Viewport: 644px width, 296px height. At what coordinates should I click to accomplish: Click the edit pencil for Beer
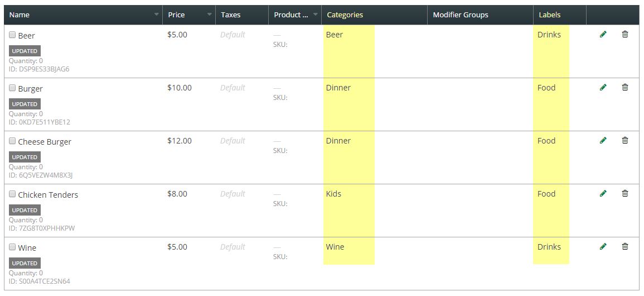pyautogui.click(x=603, y=35)
